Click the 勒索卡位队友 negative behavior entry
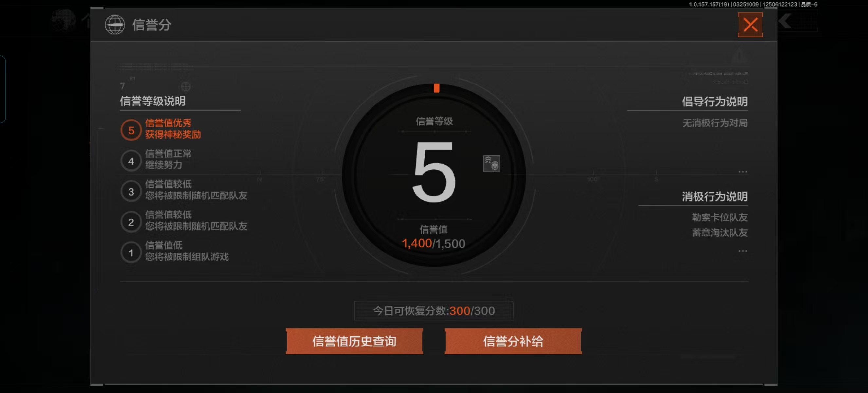 point(719,217)
